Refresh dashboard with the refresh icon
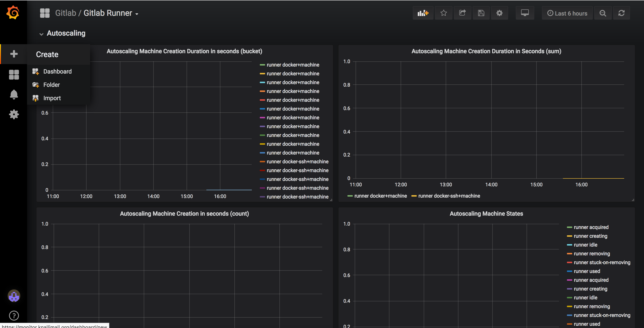The height and width of the screenshot is (328, 644). tap(621, 13)
